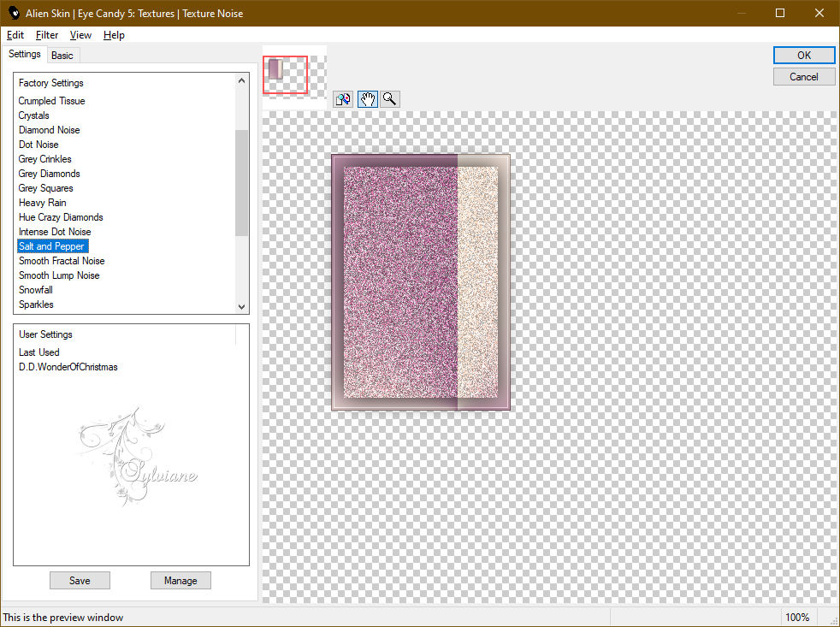Select the Salt and Pepper preset
This screenshot has height=627, width=840.
[x=52, y=246]
